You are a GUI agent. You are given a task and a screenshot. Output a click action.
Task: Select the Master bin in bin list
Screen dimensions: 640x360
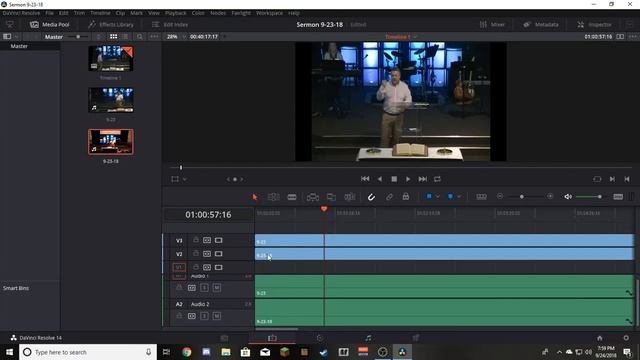[x=19, y=46]
